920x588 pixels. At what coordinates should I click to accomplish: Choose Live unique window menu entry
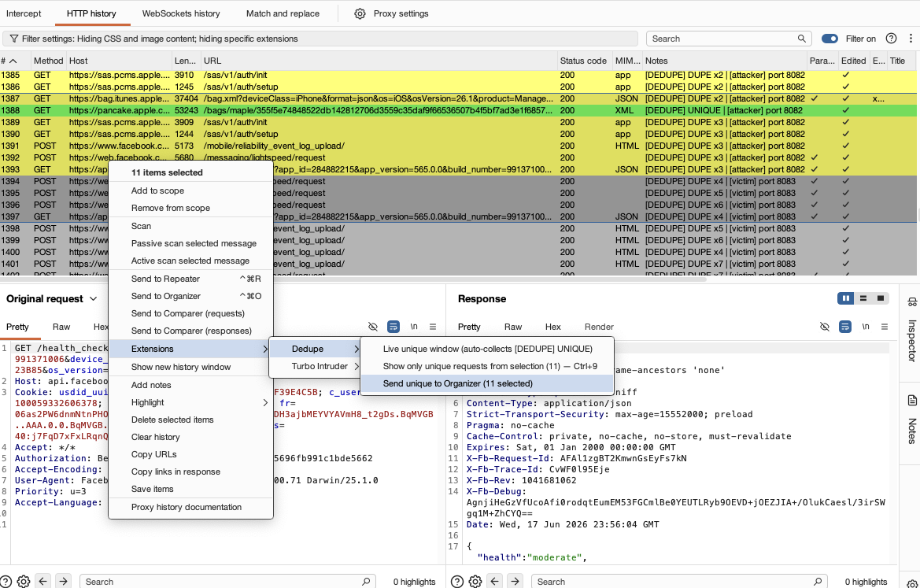pyautogui.click(x=487, y=349)
